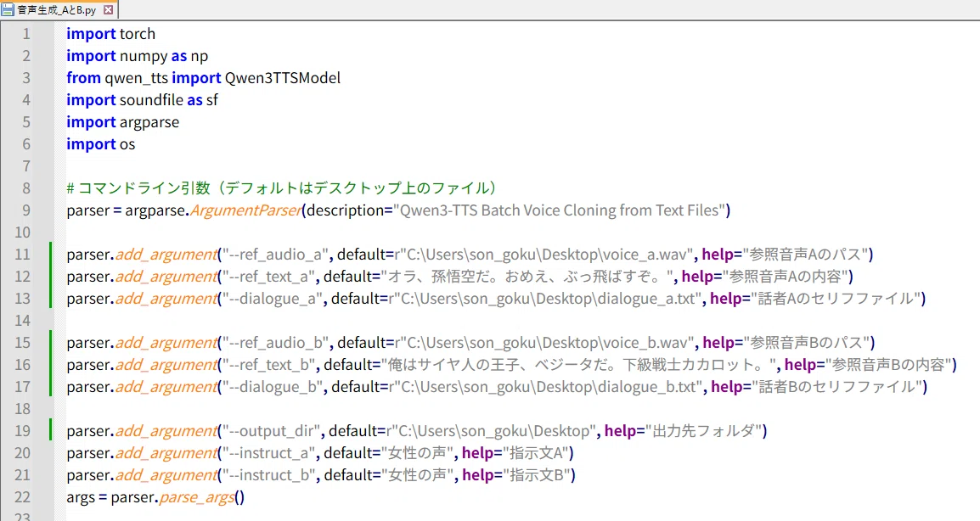
Task: Click the "--dialogue_b" argument string
Action: pos(273,387)
